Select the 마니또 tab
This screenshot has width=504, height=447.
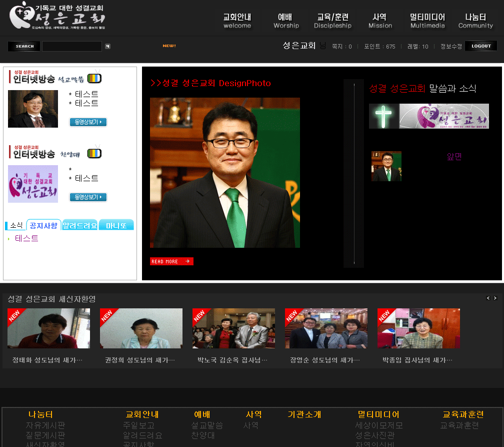[116, 225]
